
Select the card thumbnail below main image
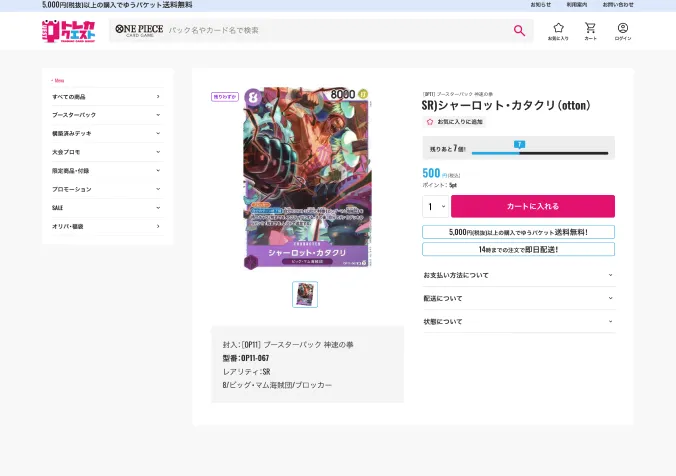click(x=305, y=294)
